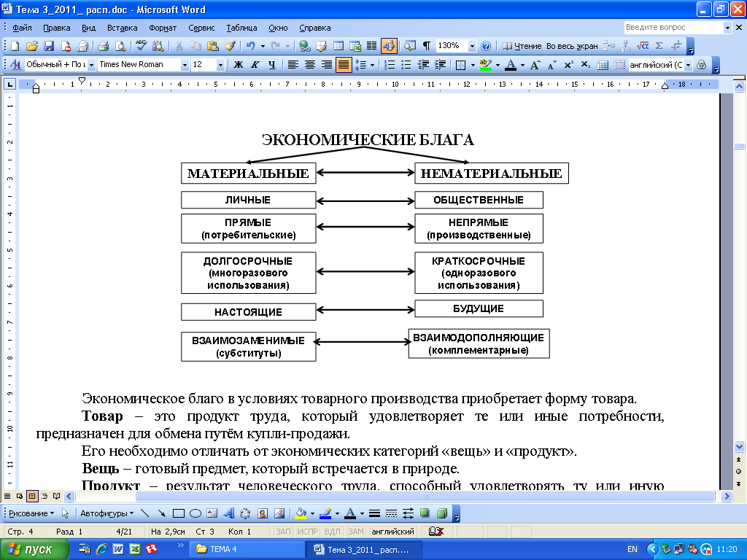Apply highlight color marker
Screen dimensions: 747x560
pyautogui.click(x=485, y=65)
